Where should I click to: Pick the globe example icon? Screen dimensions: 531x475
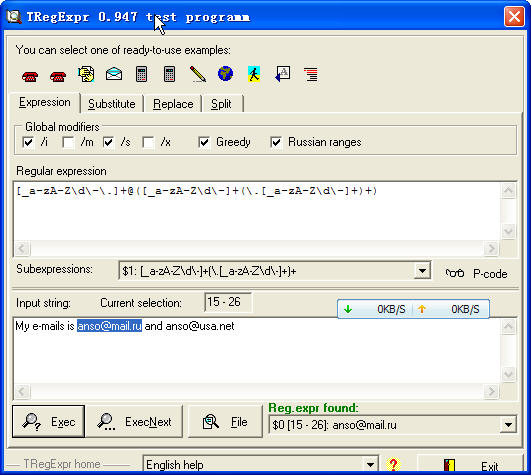click(226, 73)
